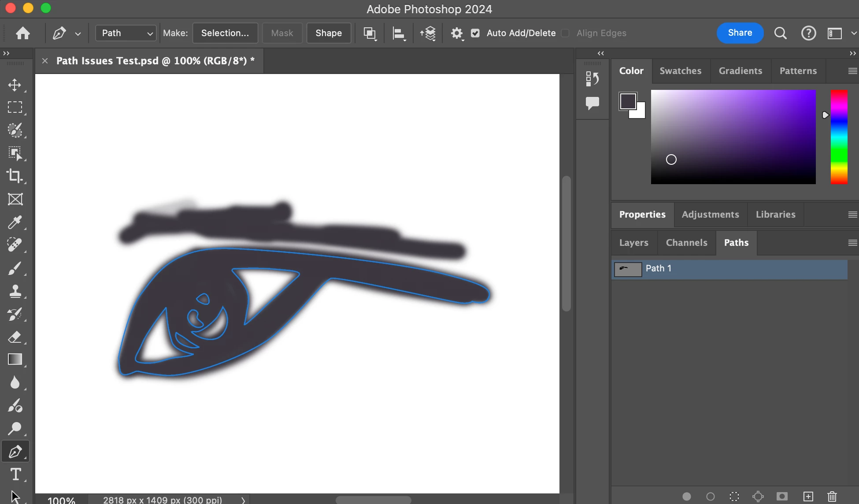The width and height of the screenshot is (859, 504).
Task: Click the foreground color swatch
Action: (x=627, y=101)
